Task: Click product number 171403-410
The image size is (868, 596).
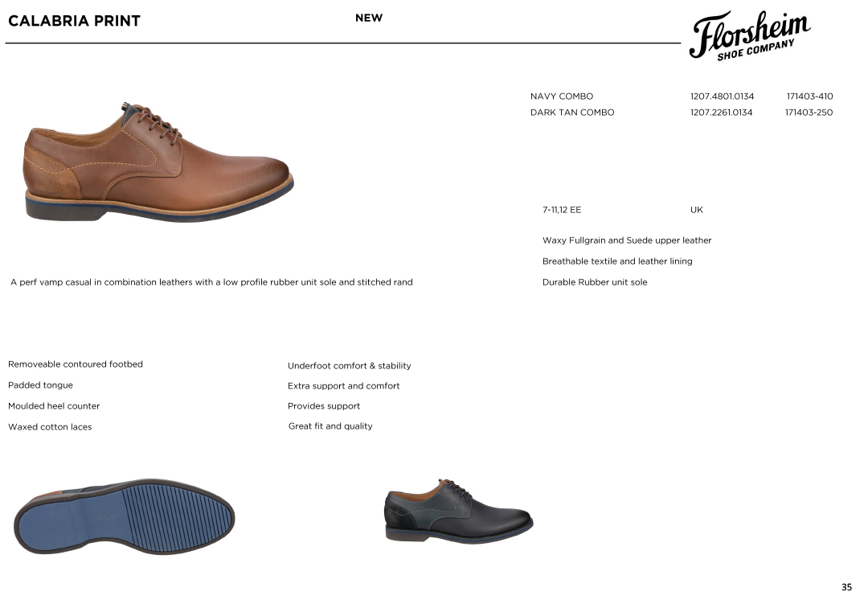Action: pos(809,97)
